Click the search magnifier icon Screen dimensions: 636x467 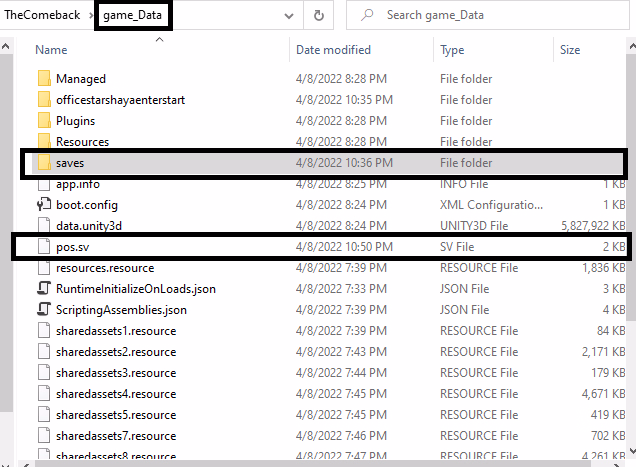point(367,15)
